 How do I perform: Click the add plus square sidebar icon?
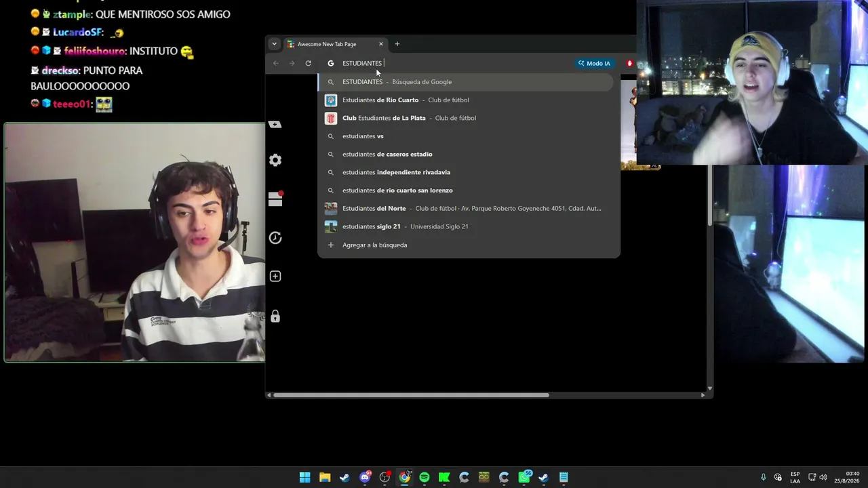[275, 277]
